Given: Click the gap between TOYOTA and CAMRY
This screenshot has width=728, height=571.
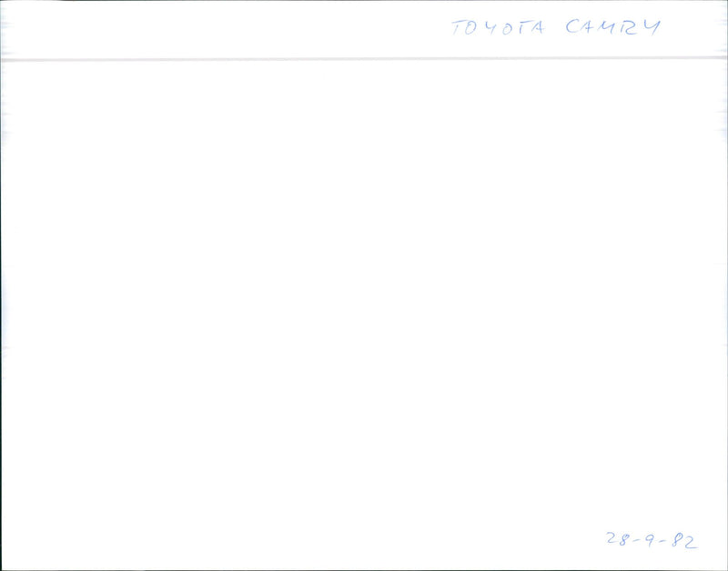Looking at the screenshot, I should click(555, 28).
